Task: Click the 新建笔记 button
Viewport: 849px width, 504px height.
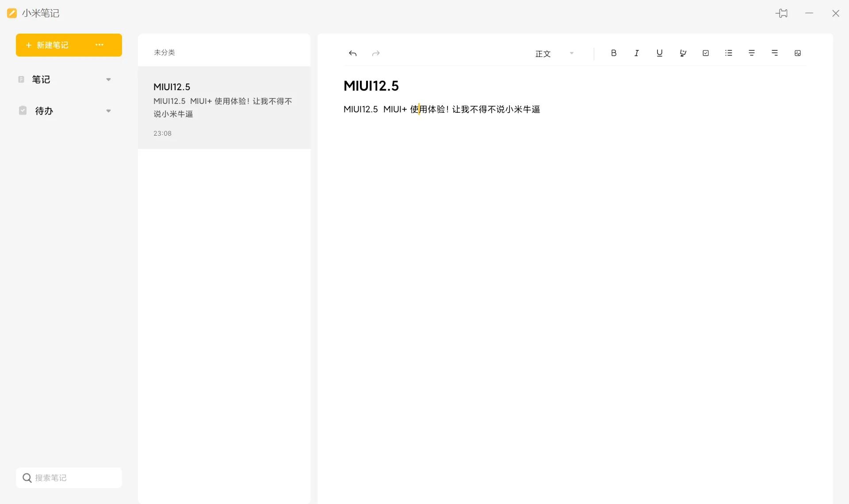Action: coord(52,45)
